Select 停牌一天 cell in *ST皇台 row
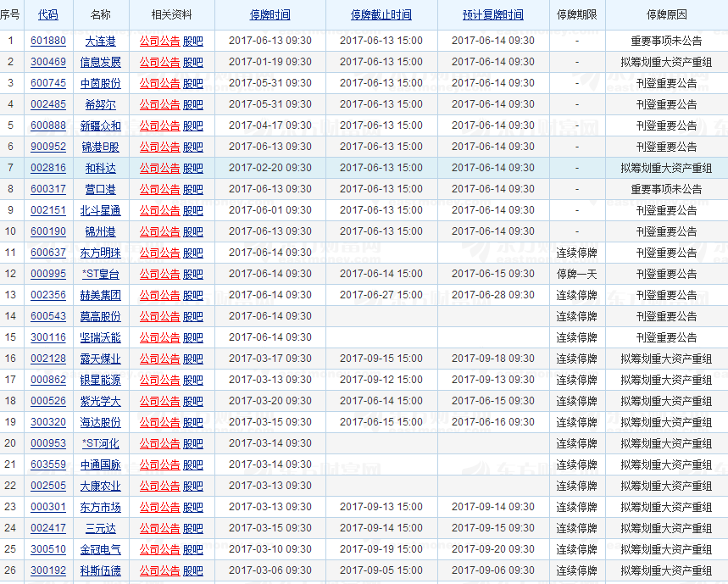This screenshot has height=584, width=728. pos(576,275)
